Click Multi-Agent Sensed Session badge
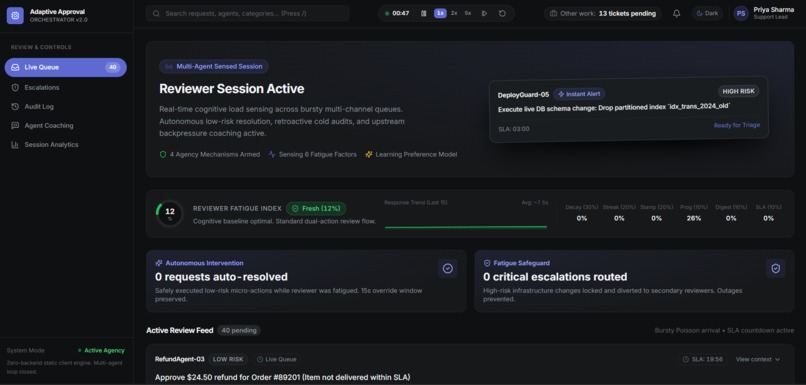Viewport: 806px width, 385px height. (x=214, y=66)
